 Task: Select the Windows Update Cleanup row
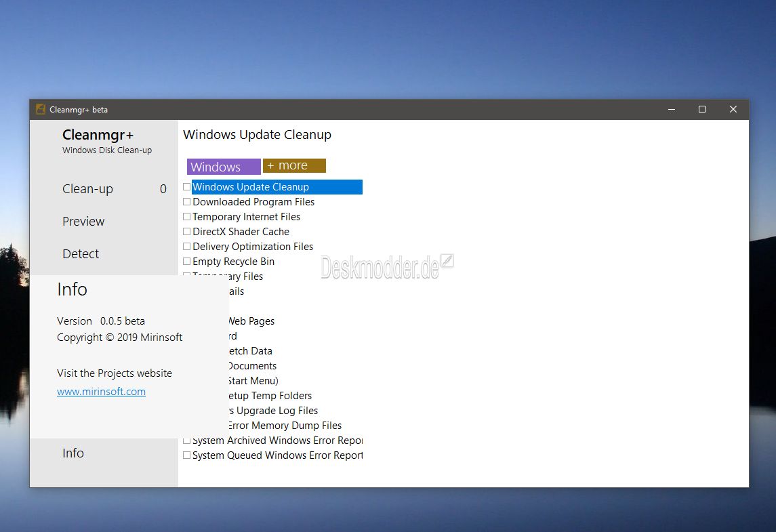(x=277, y=187)
